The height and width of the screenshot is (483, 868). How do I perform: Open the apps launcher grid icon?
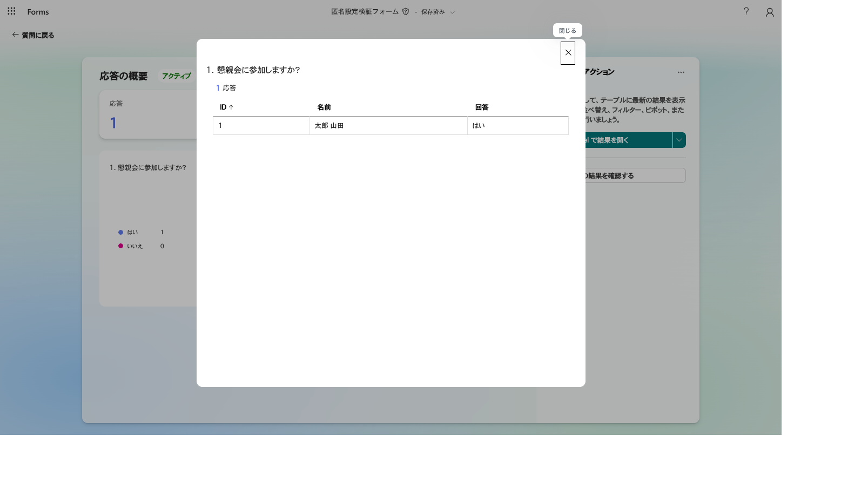(11, 11)
